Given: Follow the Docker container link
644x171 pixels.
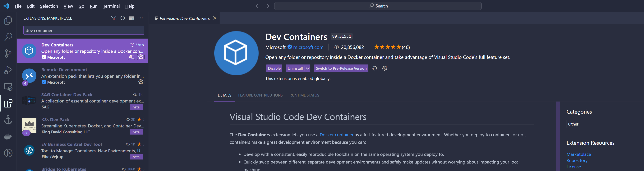Looking at the screenshot, I should click(337, 135).
